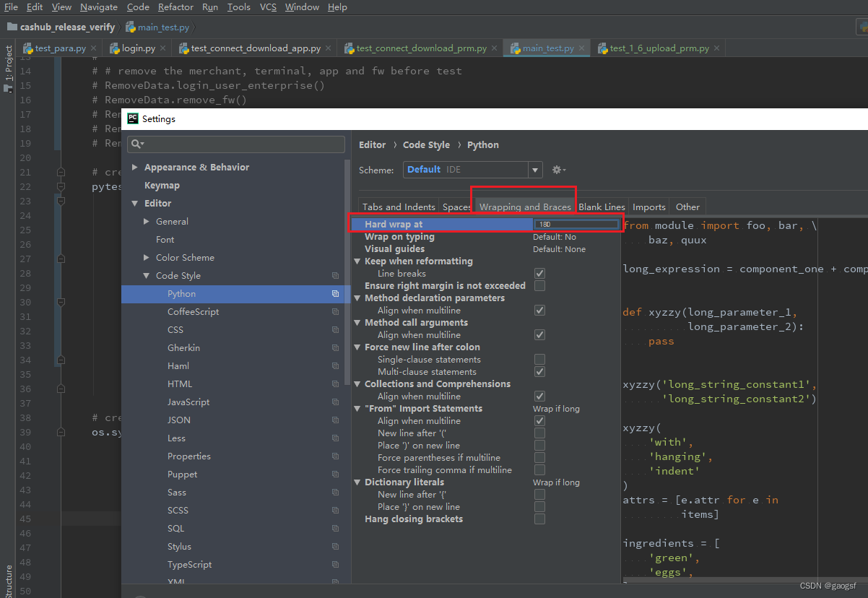This screenshot has height=598, width=868.
Task: Open the Refactor menu
Action: pyautogui.click(x=175, y=7)
